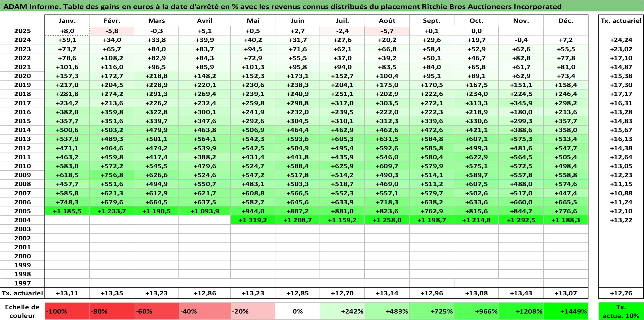Select the Juil. column header
Screen dimensions: 644x320
pos(342,21)
